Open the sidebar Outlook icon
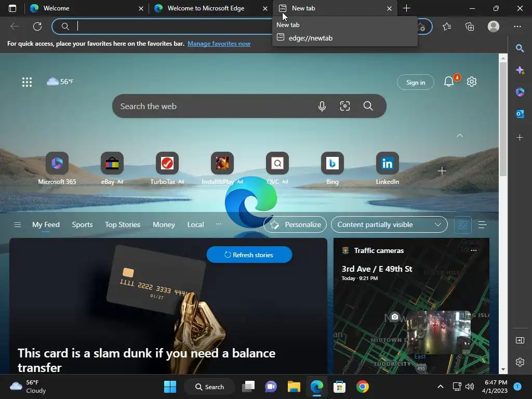 pos(520,114)
